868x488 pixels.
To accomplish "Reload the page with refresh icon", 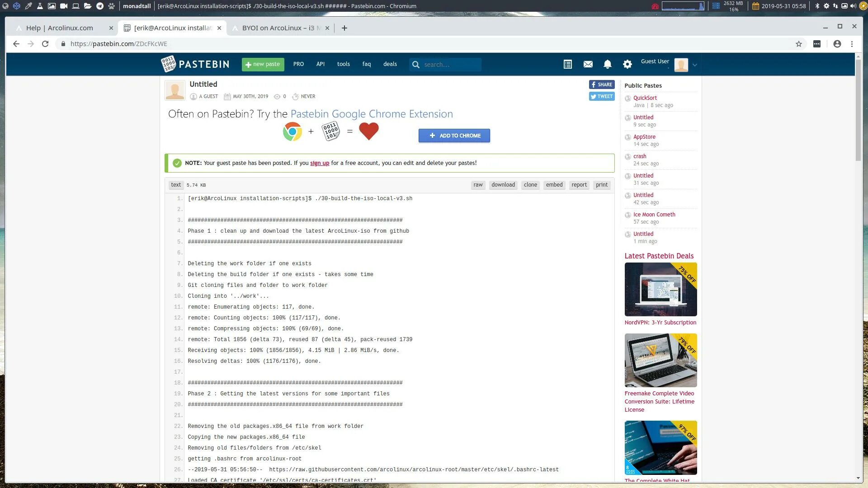I will (45, 44).
